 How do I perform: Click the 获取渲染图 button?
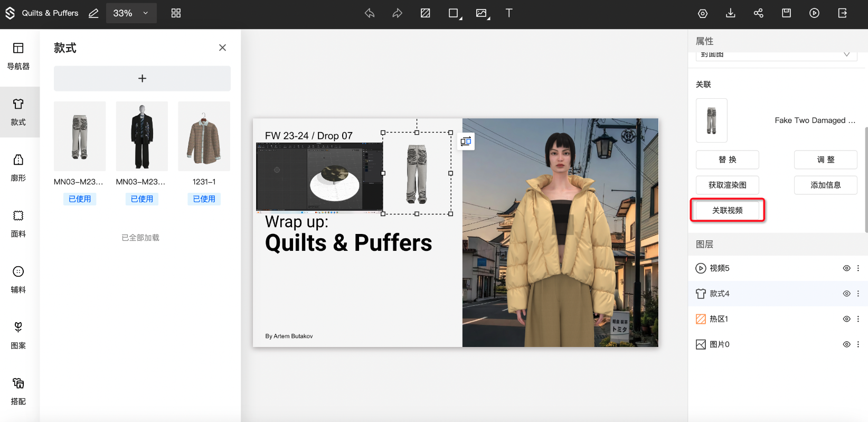727,185
